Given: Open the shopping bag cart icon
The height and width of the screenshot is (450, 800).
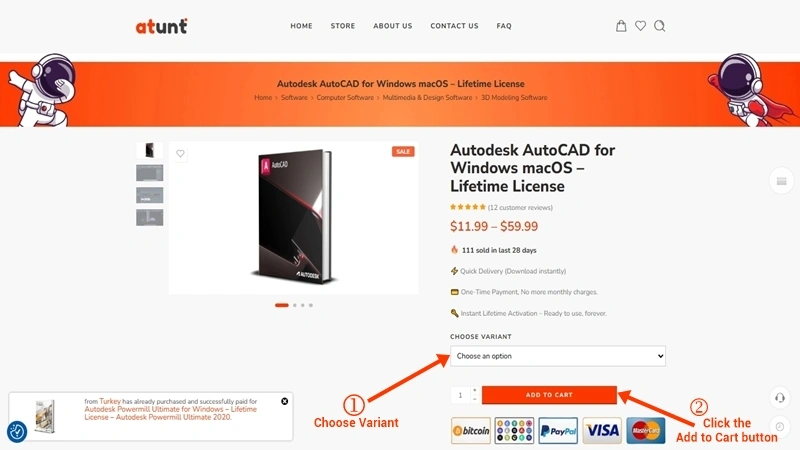Looking at the screenshot, I should (621, 26).
